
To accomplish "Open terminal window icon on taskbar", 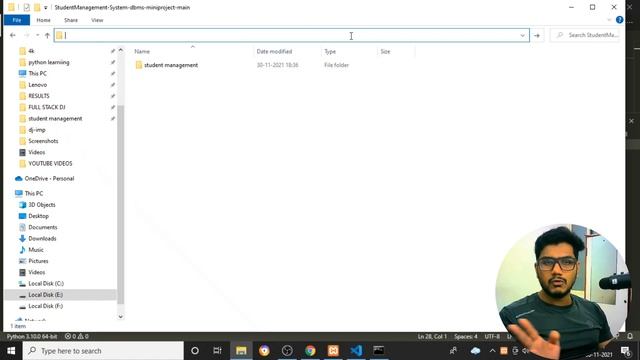I will pyautogui.click(x=378, y=351).
